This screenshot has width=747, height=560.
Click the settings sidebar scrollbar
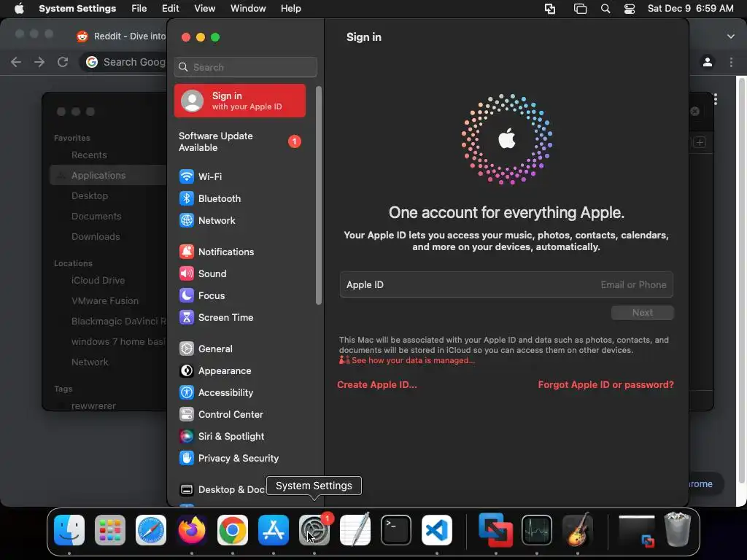click(x=319, y=195)
